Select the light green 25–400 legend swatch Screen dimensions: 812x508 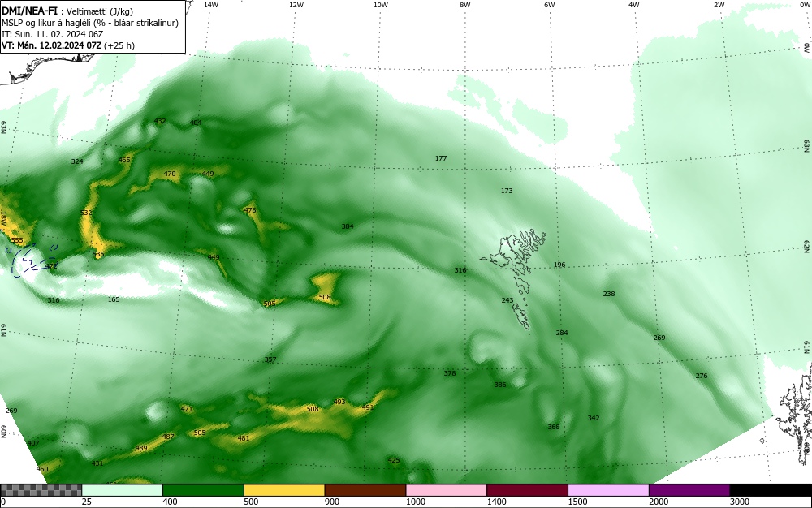(123, 490)
